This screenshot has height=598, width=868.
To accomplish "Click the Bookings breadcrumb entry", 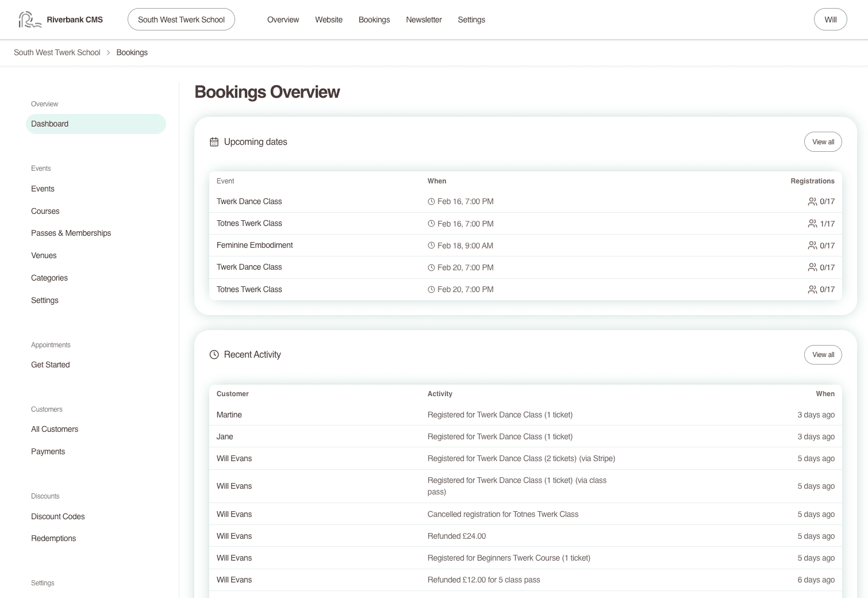I will 132,52.
